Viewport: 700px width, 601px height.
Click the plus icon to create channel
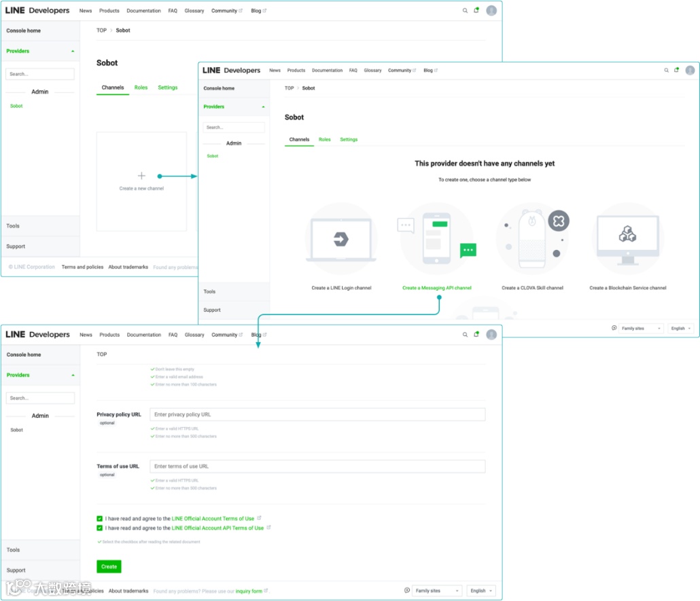point(141,176)
